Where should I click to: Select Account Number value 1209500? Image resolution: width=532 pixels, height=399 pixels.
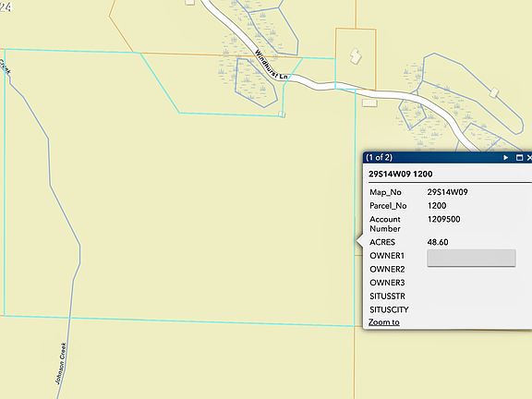(443, 219)
